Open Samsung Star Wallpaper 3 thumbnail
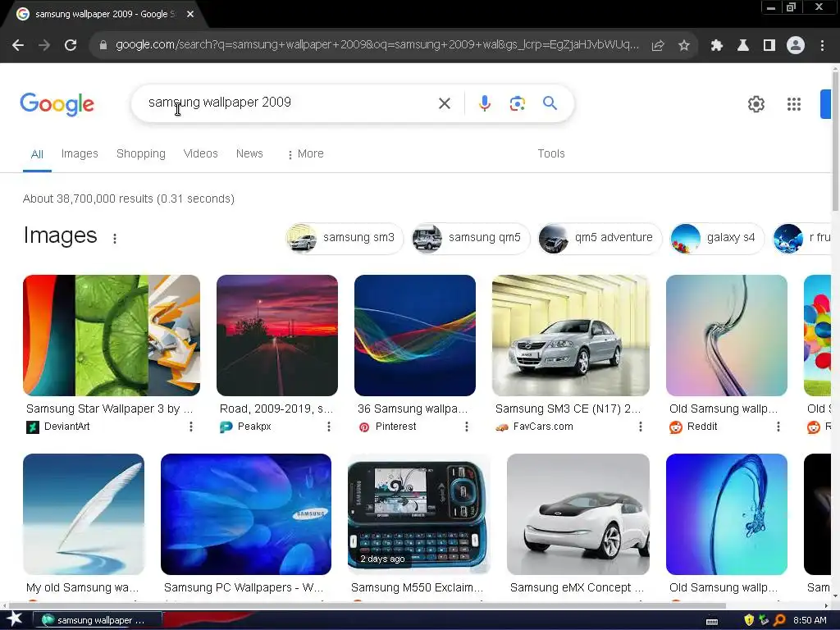840x630 pixels. (112, 336)
